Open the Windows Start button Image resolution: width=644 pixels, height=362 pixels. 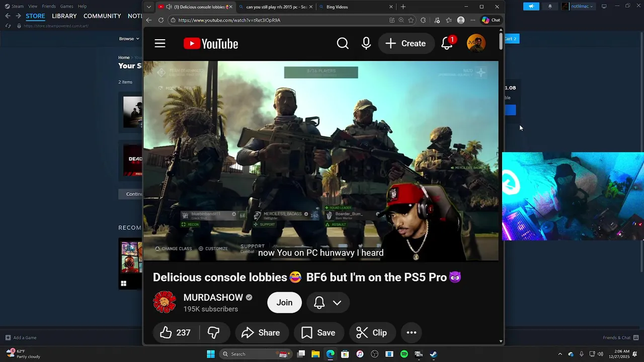[x=211, y=354]
